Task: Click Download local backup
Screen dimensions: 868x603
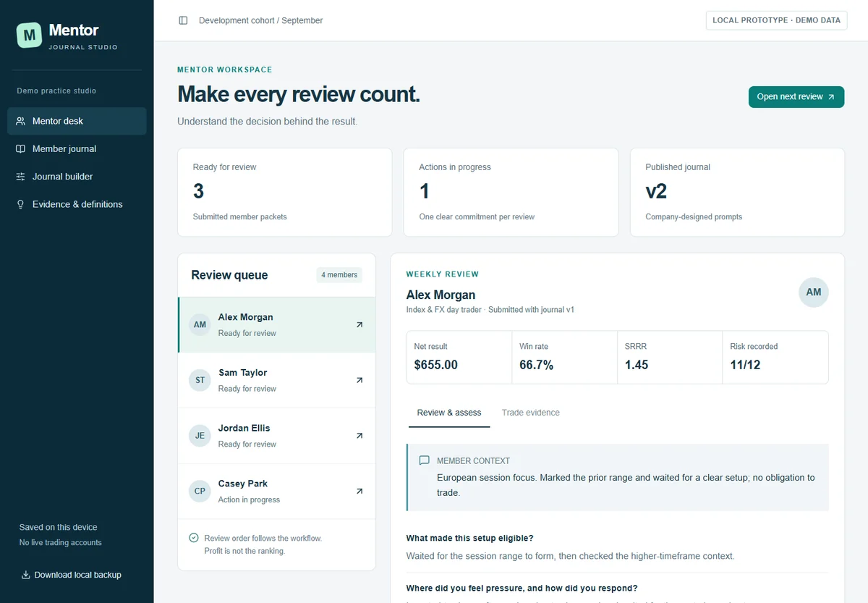Action: [x=71, y=575]
